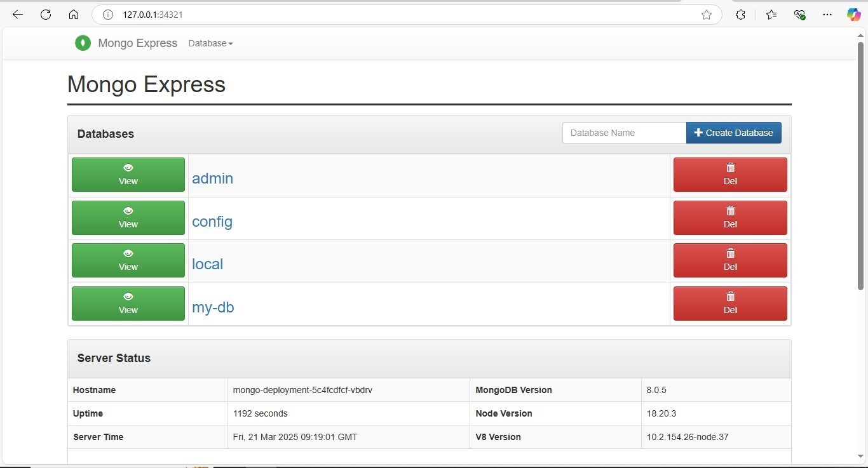Open the Copilot icon in browser toolbar

[x=854, y=15]
